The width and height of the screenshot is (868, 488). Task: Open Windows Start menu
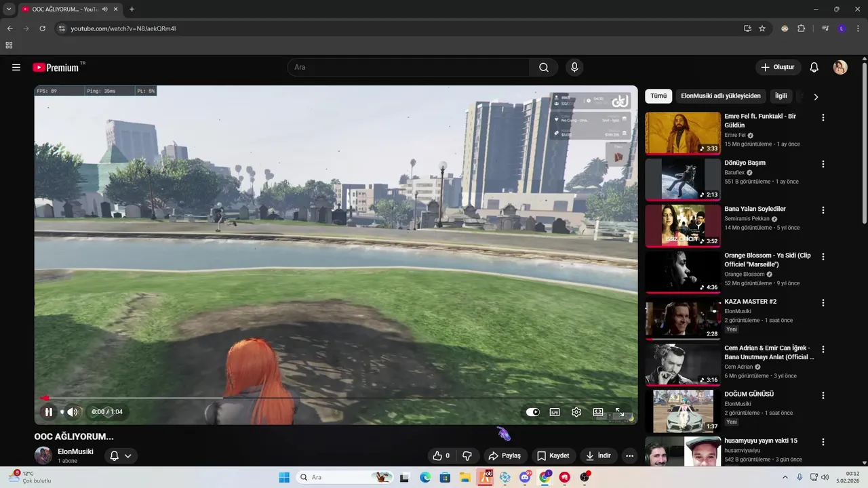click(x=284, y=477)
